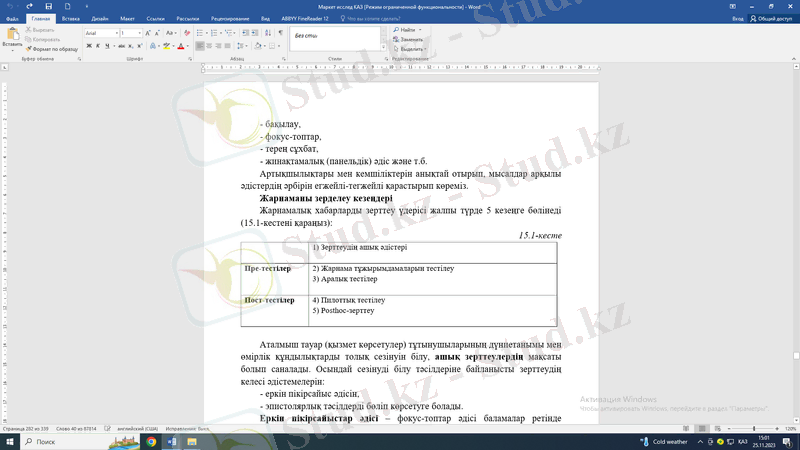Open the Paragraph dialog launcher
Viewport: 800px width, 450px height.
point(284,59)
